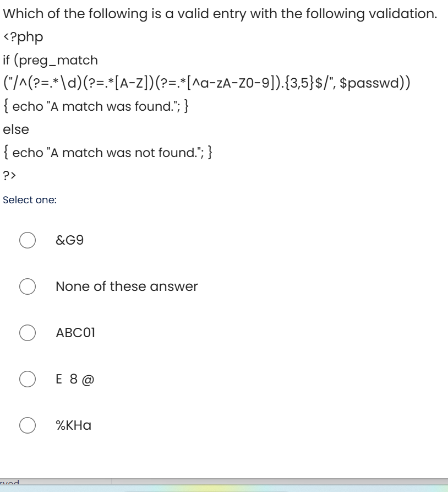Image resolution: width=448 pixels, height=492 pixels.
Task: Choose the ABC01 answer option
Action: coord(28,332)
